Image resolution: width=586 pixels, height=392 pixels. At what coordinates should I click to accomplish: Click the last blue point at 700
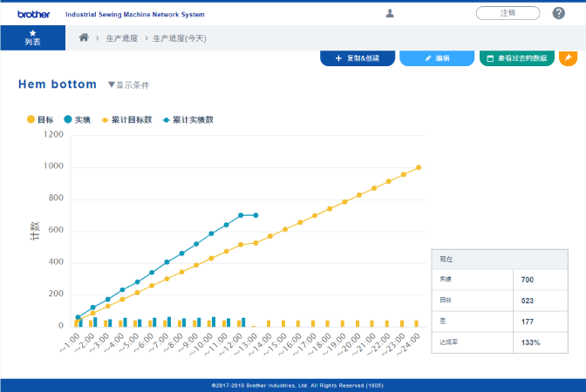(255, 215)
